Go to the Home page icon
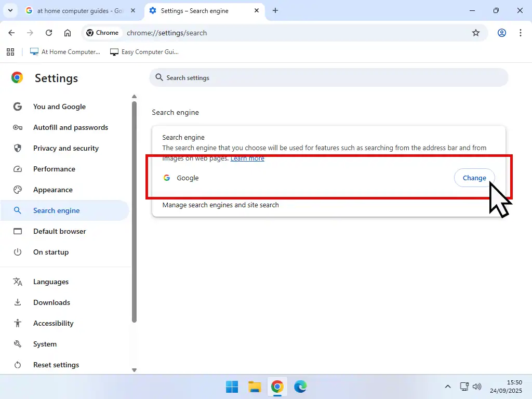Screen dimensions: 532x399 [x=68, y=33]
